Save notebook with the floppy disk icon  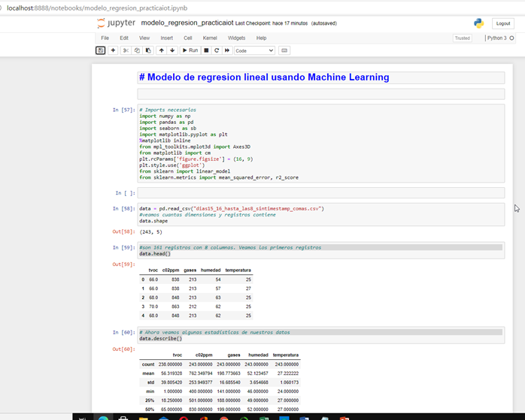[101, 50]
